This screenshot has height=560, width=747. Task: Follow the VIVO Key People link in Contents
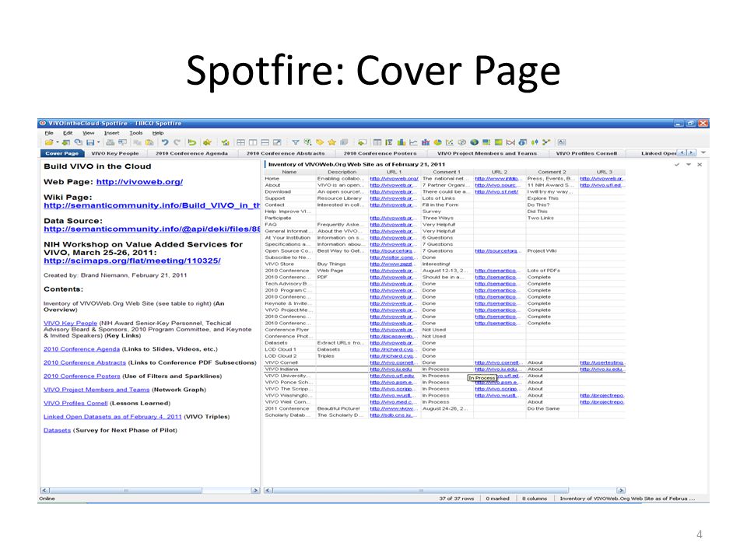tap(70, 323)
